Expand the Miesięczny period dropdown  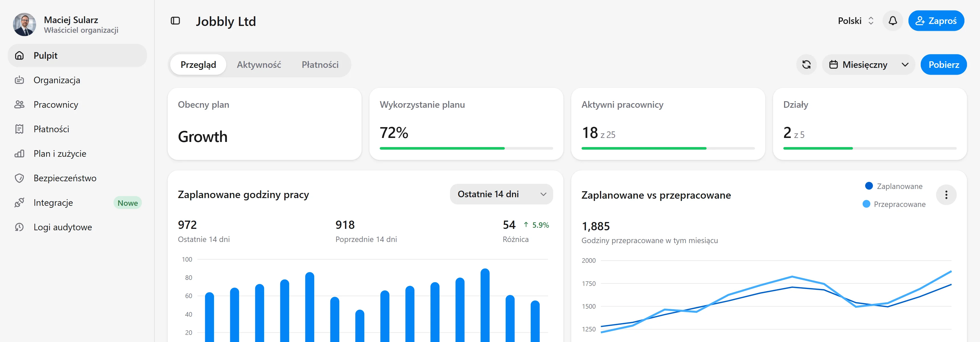click(868, 65)
